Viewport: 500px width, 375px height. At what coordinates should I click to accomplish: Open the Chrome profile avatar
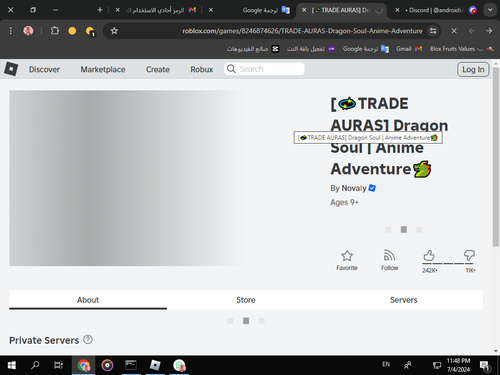click(x=28, y=31)
